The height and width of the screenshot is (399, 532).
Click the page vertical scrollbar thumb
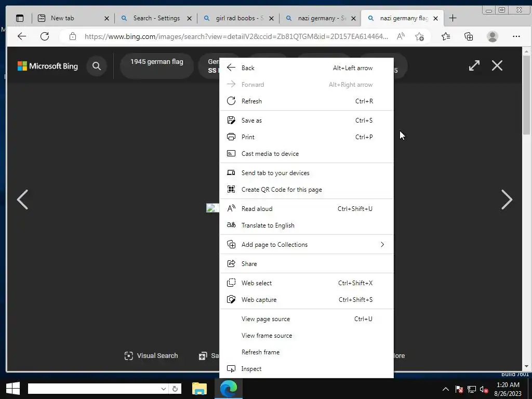coord(526,95)
